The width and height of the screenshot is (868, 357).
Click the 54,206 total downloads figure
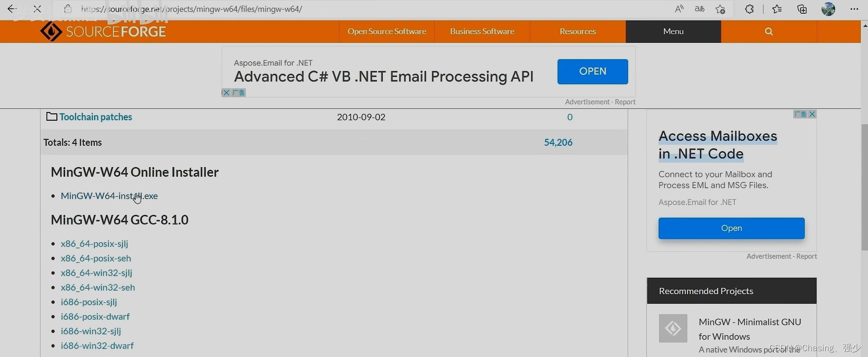(x=558, y=143)
